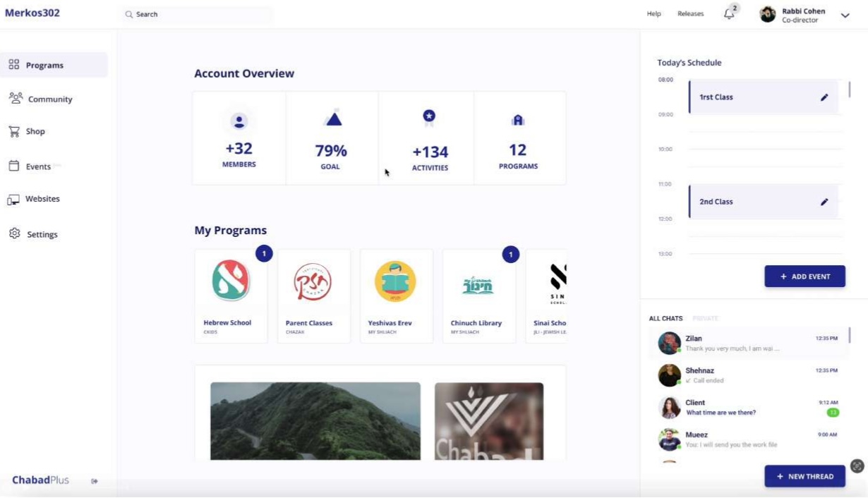Screen dimensions: 868x498
Task: Click the Chinuch Library notification badge
Action: [511, 254]
